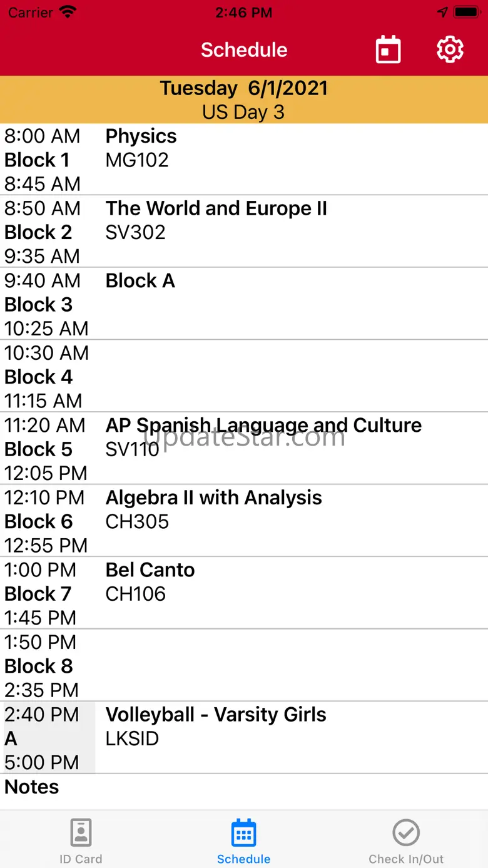Tap the Check In/Out checkmark icon
This screenshot has height=868, width=488.
406,832
